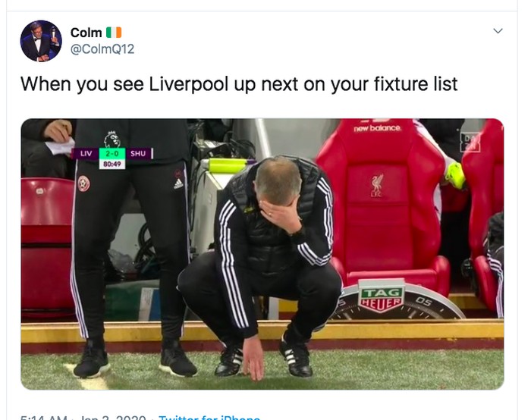Click the Premier League lion logo in image
Image resolution: width=531 pixels, height=420 pixels.
(x=112, y=139)
